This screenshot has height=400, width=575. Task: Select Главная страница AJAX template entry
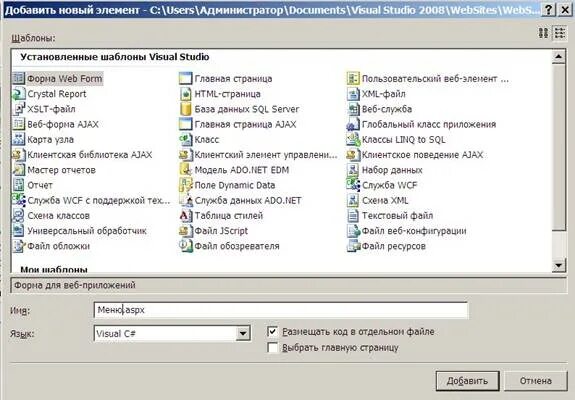238,124
